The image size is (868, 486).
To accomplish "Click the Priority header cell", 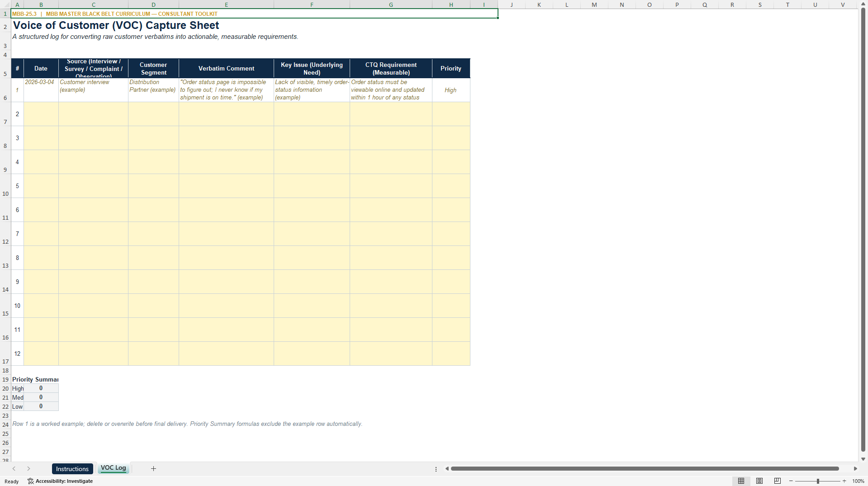I will click(x=451, y=68).
